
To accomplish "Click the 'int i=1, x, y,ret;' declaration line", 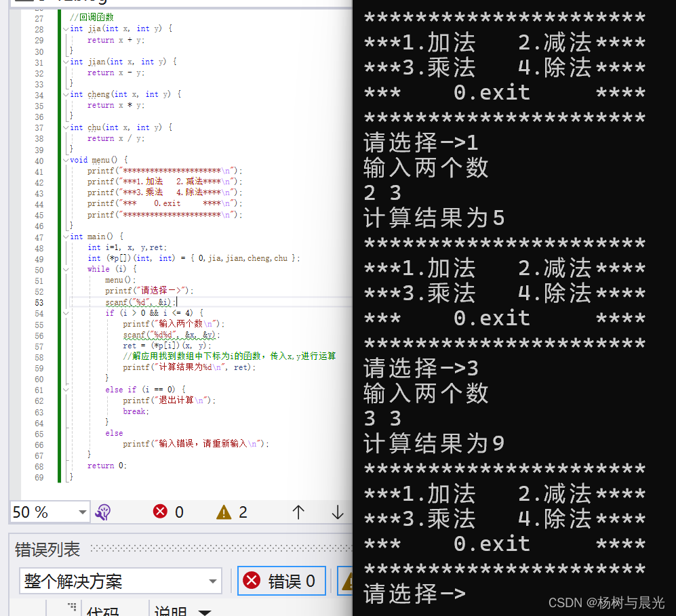I will coord(127,248).
